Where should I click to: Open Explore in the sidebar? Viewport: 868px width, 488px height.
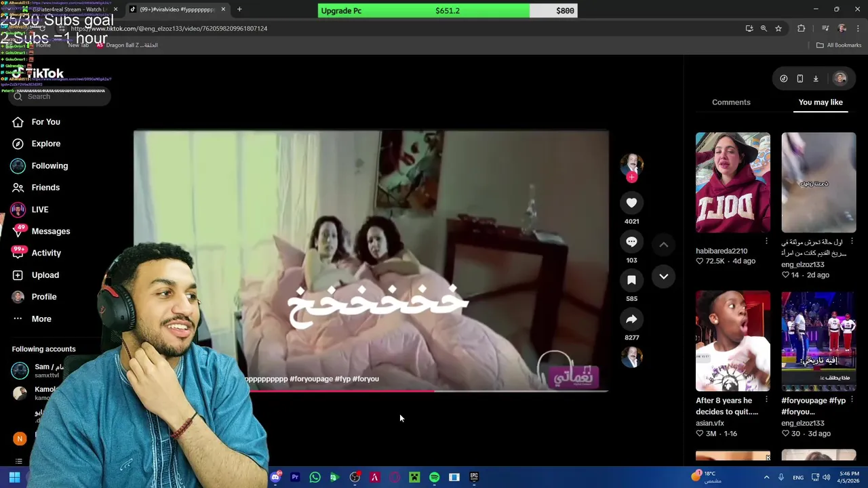pyautogui.click(x=45, y=144)
